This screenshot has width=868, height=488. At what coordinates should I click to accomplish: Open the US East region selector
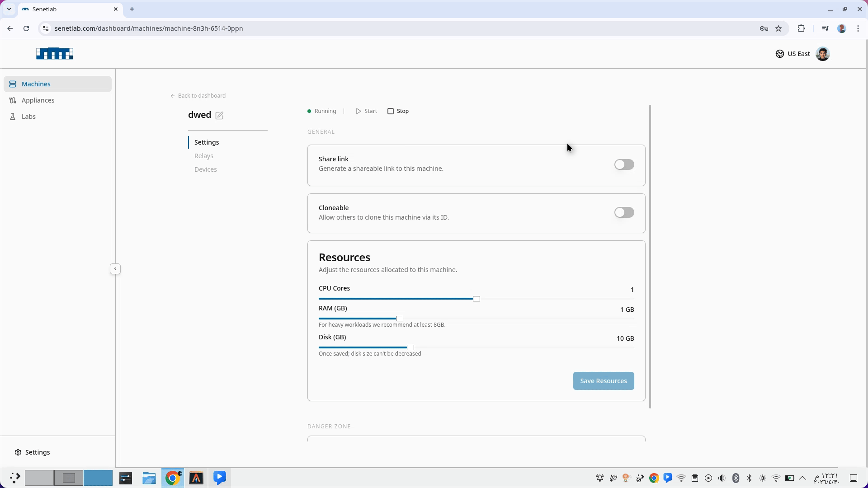[793, 54]
